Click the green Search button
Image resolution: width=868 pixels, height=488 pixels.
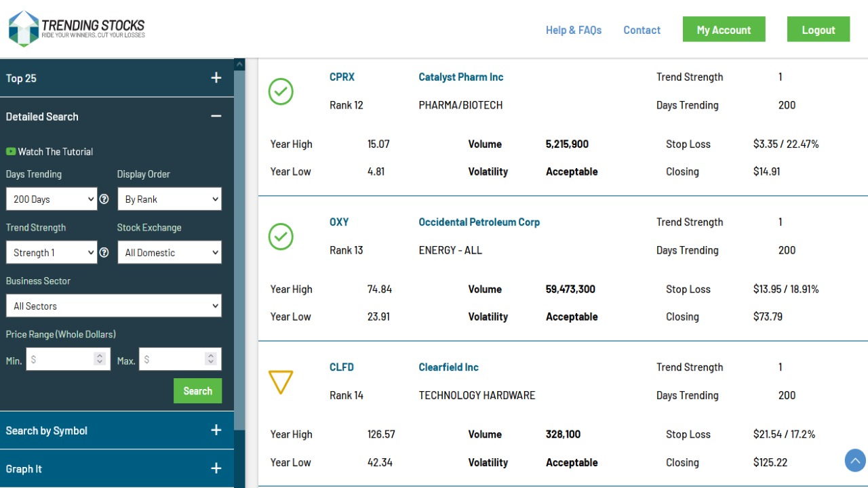coord(197,391)
